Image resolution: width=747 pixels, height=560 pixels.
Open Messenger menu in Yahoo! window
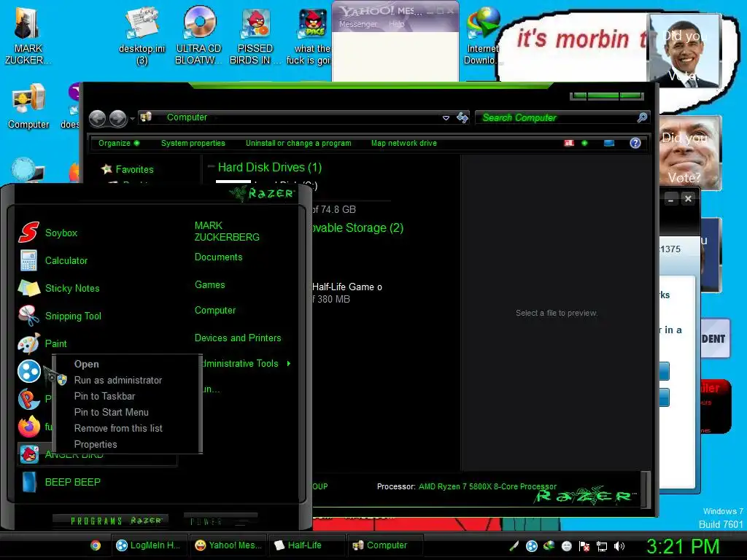[x=357, y=24]
